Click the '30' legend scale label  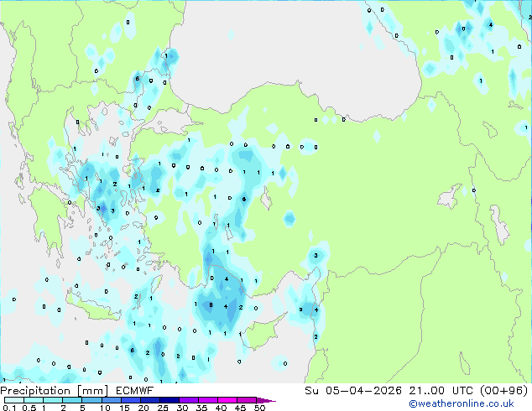tap(183, 408)
